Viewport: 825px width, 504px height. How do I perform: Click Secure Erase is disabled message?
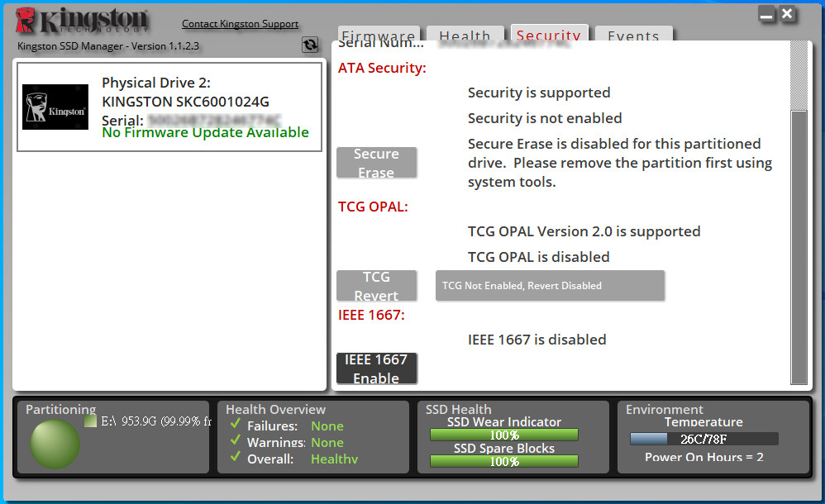(620, 163)
